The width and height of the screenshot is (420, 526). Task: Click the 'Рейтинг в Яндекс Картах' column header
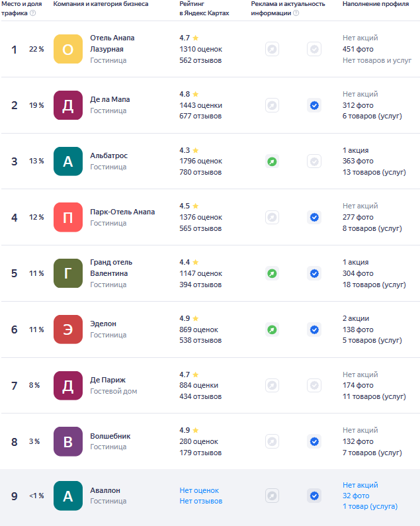click(x=204, y=9)
